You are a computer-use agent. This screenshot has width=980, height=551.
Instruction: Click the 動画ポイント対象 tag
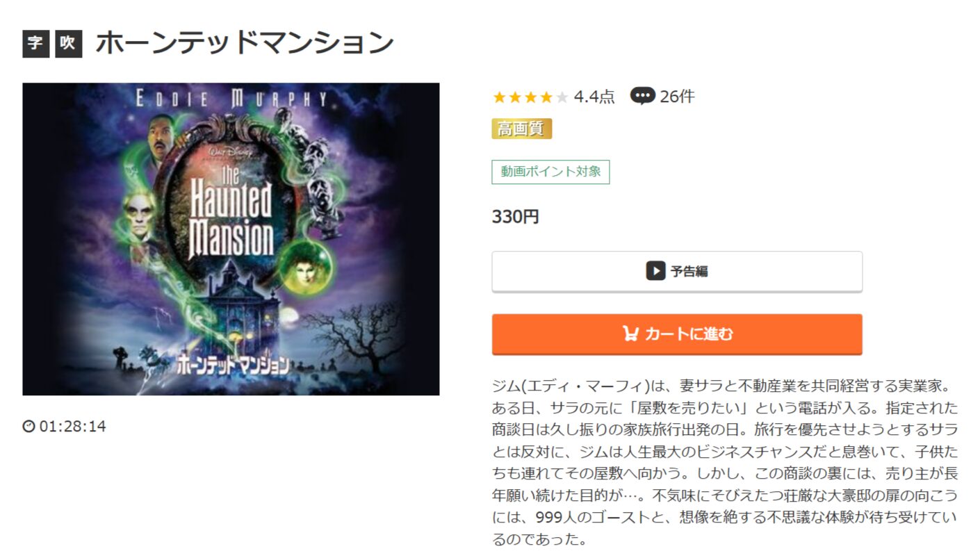coord(550,172)
